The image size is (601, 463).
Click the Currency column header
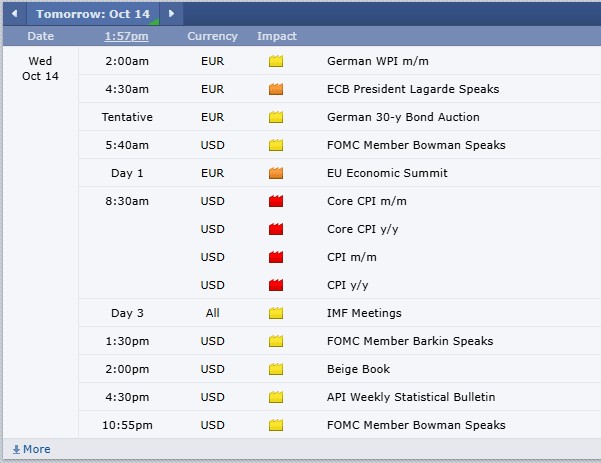(212, 36)
